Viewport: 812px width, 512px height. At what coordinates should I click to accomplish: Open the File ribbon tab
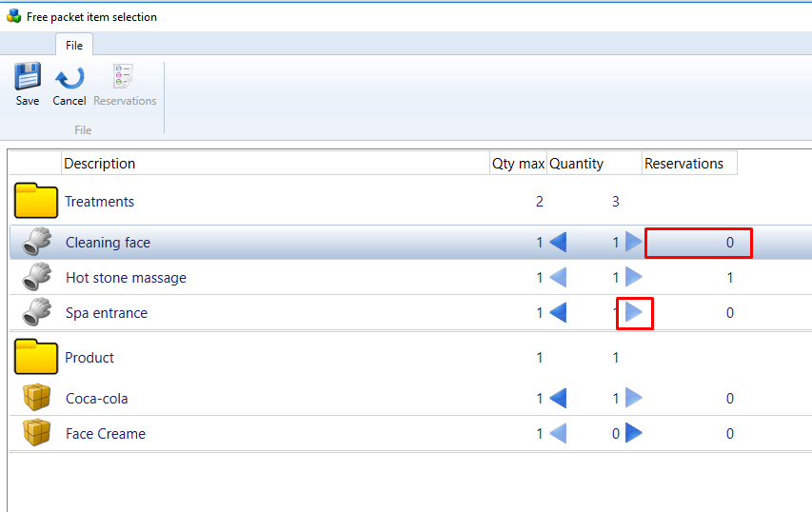(x=74, y=45)
